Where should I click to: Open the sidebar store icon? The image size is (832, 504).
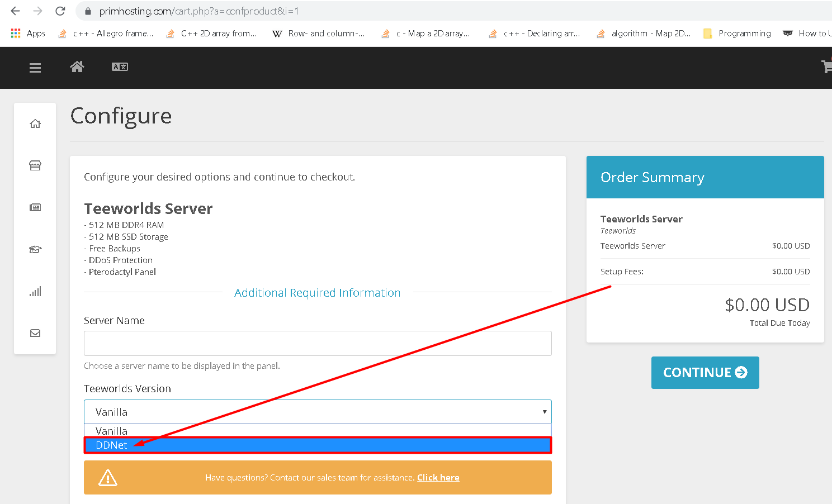35,165
